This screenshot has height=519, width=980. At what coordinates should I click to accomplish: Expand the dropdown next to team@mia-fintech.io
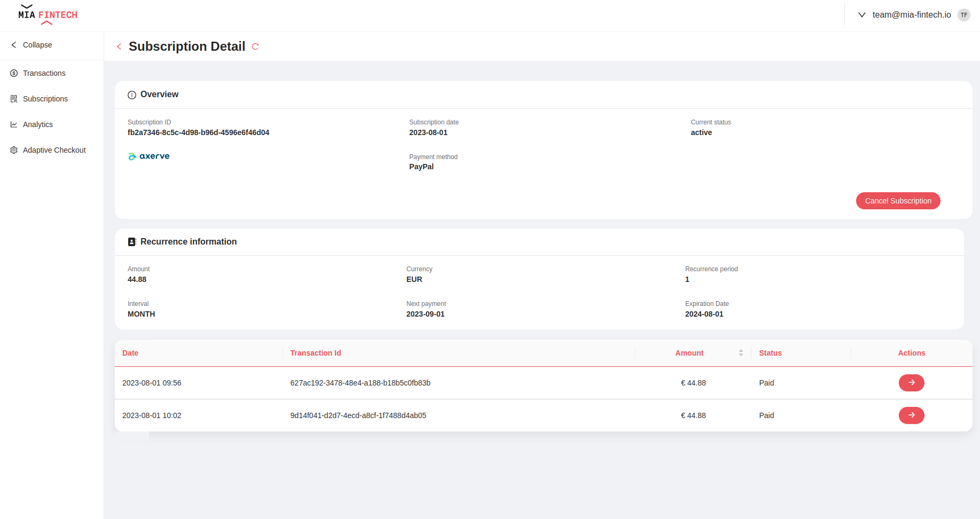pos(861,15)
